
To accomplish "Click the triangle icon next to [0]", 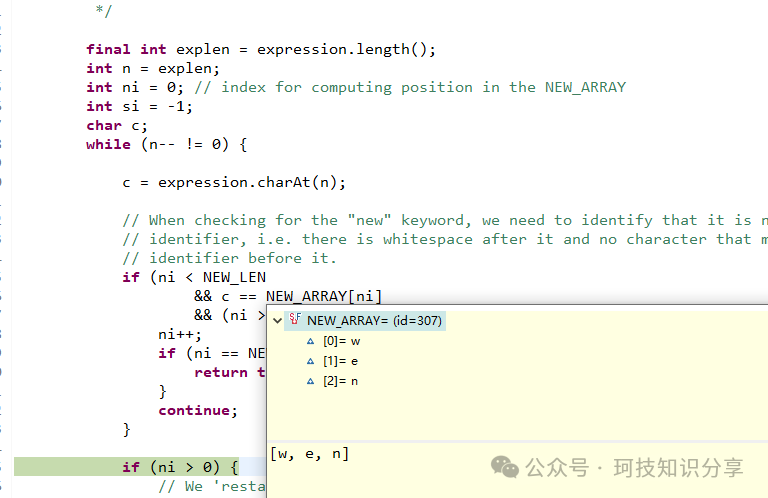I will point(311,341).
